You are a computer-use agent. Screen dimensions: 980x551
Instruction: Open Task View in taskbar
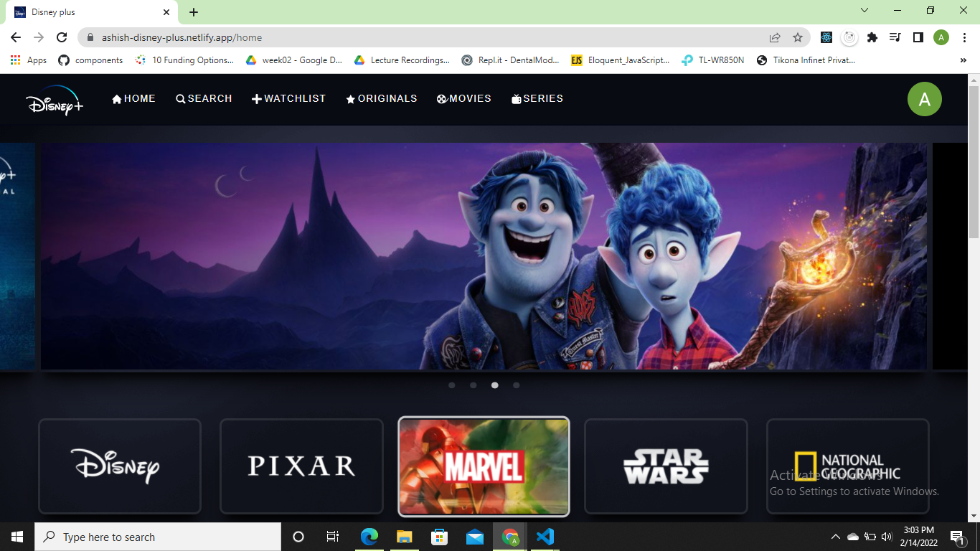click(333, 537)
